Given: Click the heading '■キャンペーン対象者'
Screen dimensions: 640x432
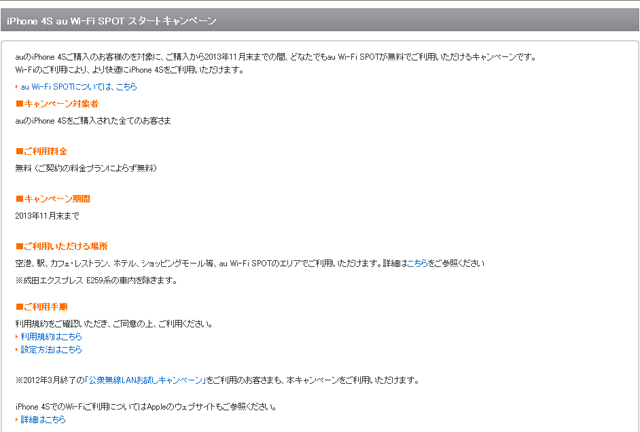Looking at the screenshot, I should click(57, 104).
